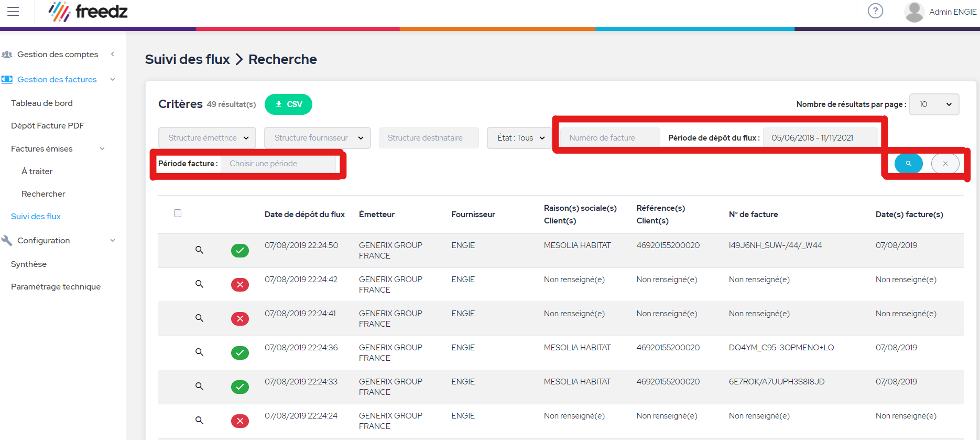
Task: Click the Configuration wrench icon
Action: click(7, 241)
